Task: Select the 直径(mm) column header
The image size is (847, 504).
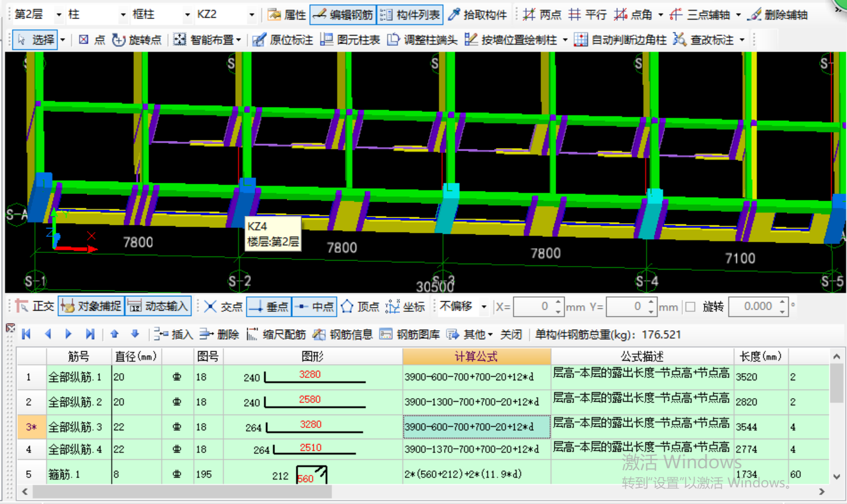Action: coord(136,356)
